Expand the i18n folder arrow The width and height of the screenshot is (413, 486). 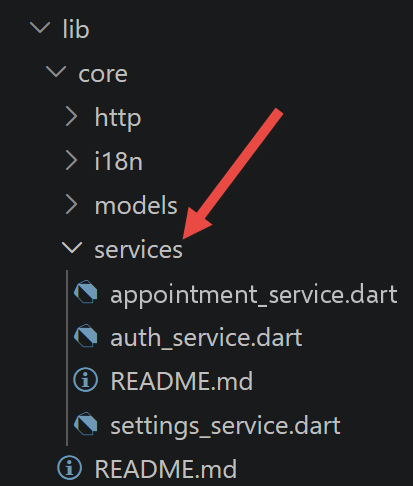tap(71, 161)
